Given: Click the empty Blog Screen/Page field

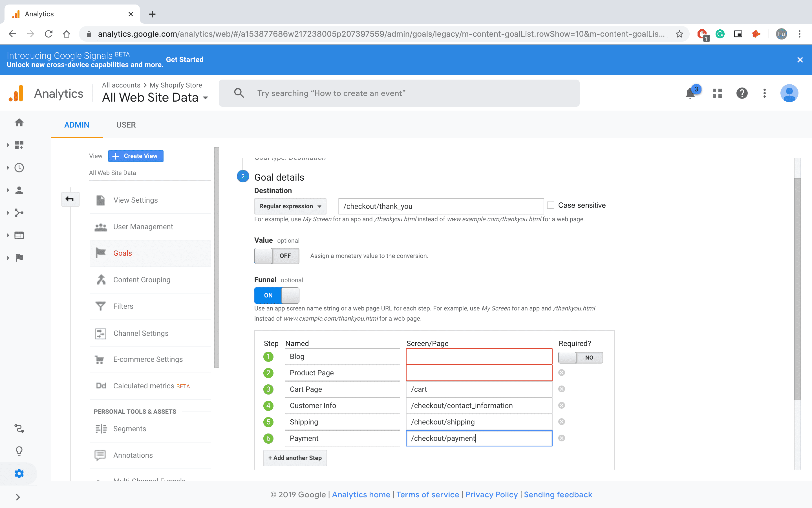Looking at the screenshot, I should [479, 356].
